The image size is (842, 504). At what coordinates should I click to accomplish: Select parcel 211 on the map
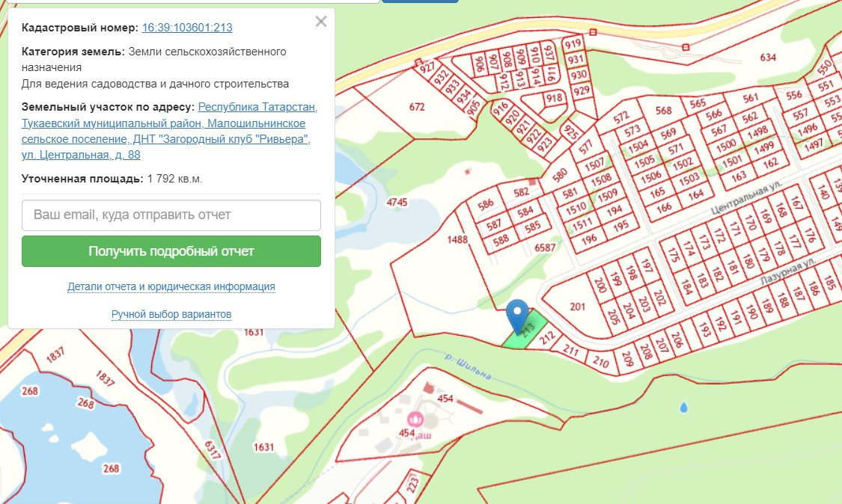(570, 351)
